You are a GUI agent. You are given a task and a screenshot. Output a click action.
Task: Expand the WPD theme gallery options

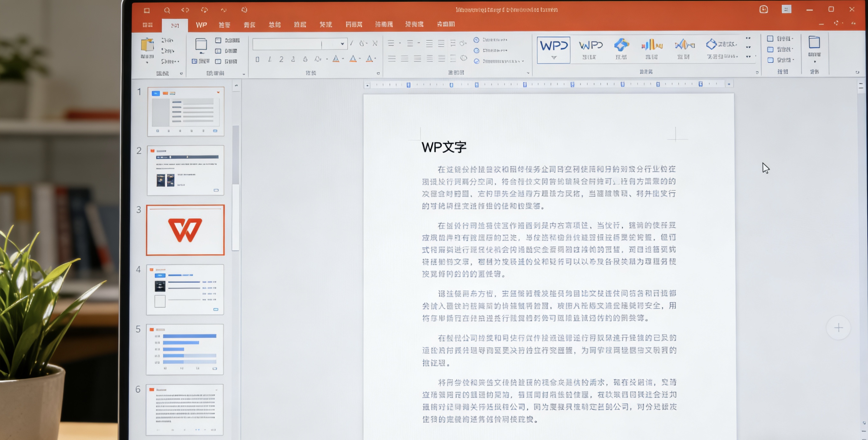554,57
